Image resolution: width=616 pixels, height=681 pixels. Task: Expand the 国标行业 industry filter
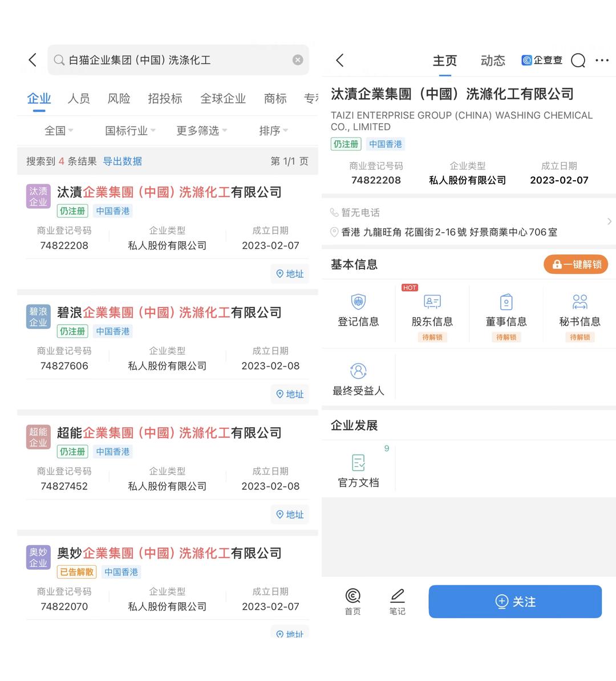pyautogui.click(x=130, y=131)
